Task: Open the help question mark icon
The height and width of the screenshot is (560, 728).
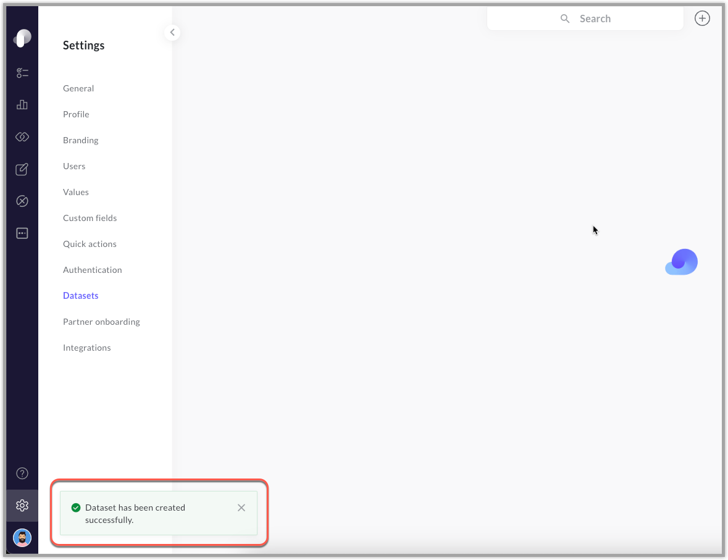Action: coord(22,473)
